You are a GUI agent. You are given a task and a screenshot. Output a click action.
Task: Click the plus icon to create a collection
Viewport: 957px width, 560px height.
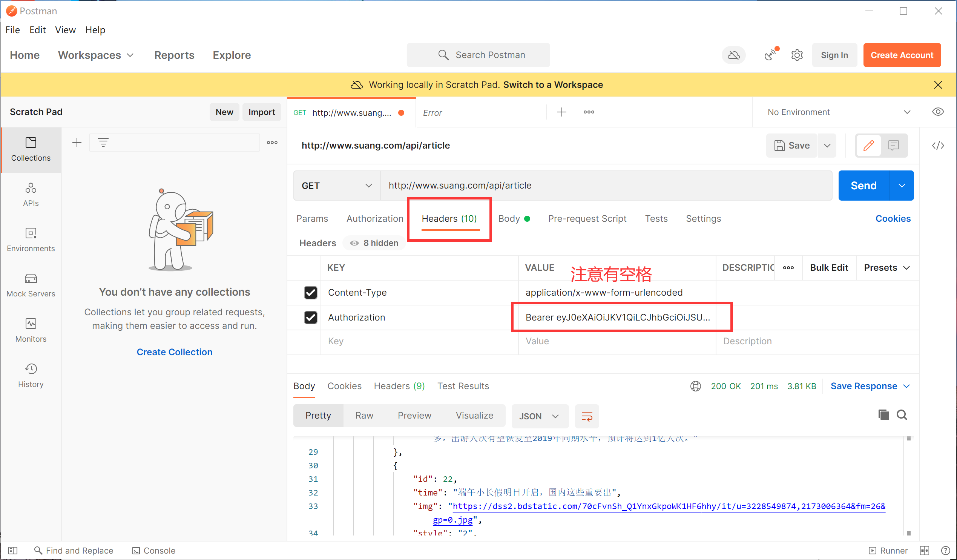pyautogui.click(x=77, y=143)
